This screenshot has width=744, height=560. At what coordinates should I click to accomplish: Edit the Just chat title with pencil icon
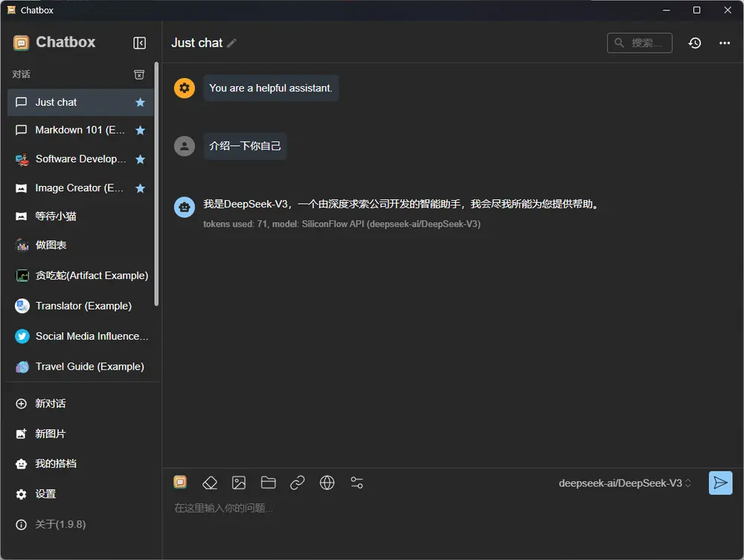228,43
